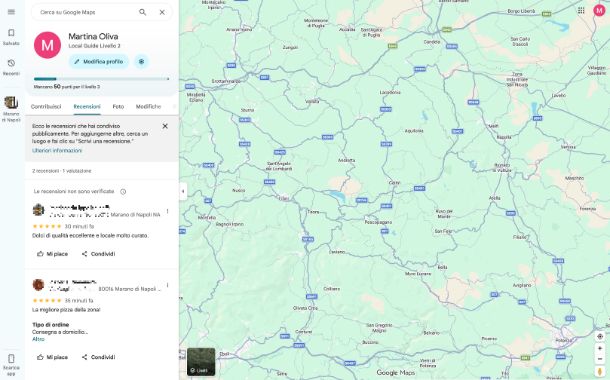The width and height of the screenshot is (610, 380).
Task: Click Modifica profilo button
Action: click(x=99, y=61)
